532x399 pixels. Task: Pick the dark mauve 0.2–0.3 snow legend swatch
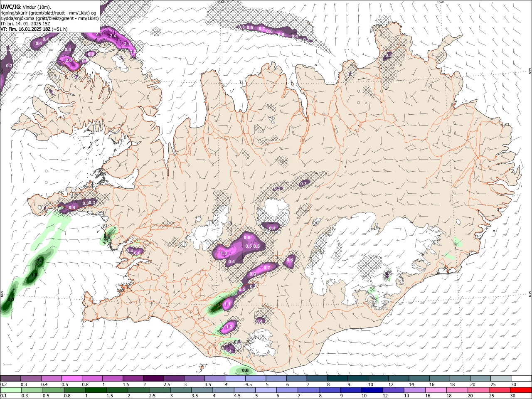pos(10,379)
